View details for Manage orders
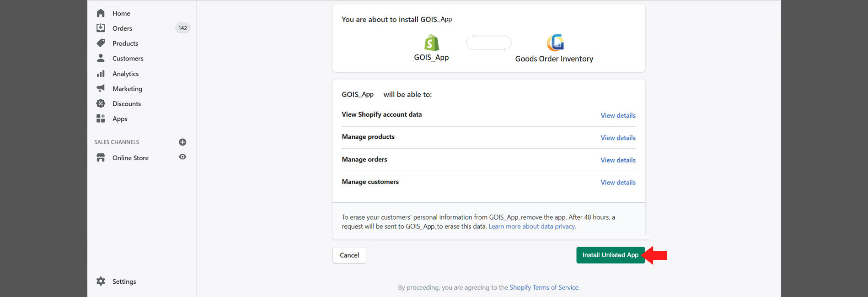The height and width of the screenshot is (297, 868). pos(618,160)
